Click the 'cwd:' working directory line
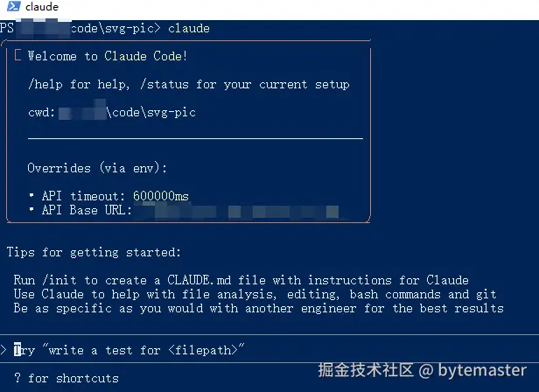Viewport: 539px width, 392px height. [x=111, y=112]
